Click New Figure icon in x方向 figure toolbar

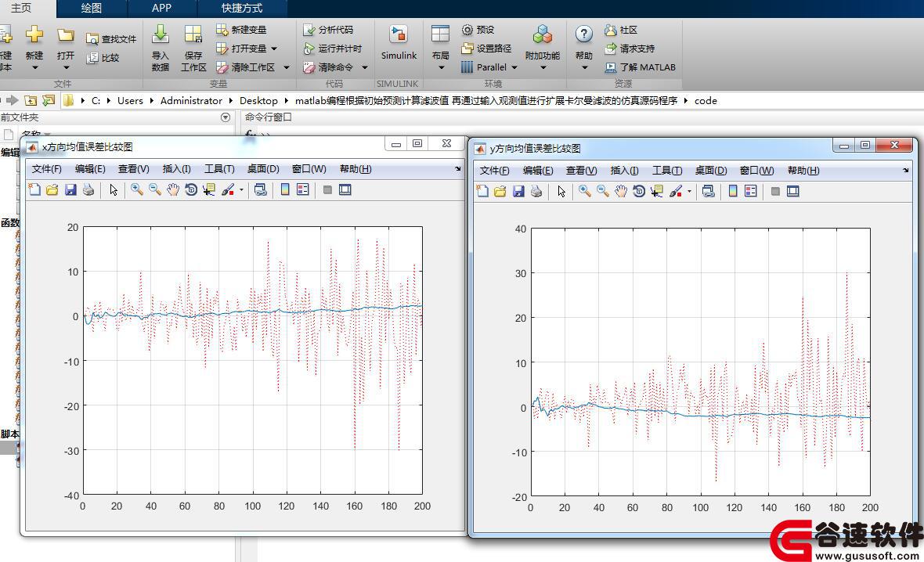(x=34, y=189)
